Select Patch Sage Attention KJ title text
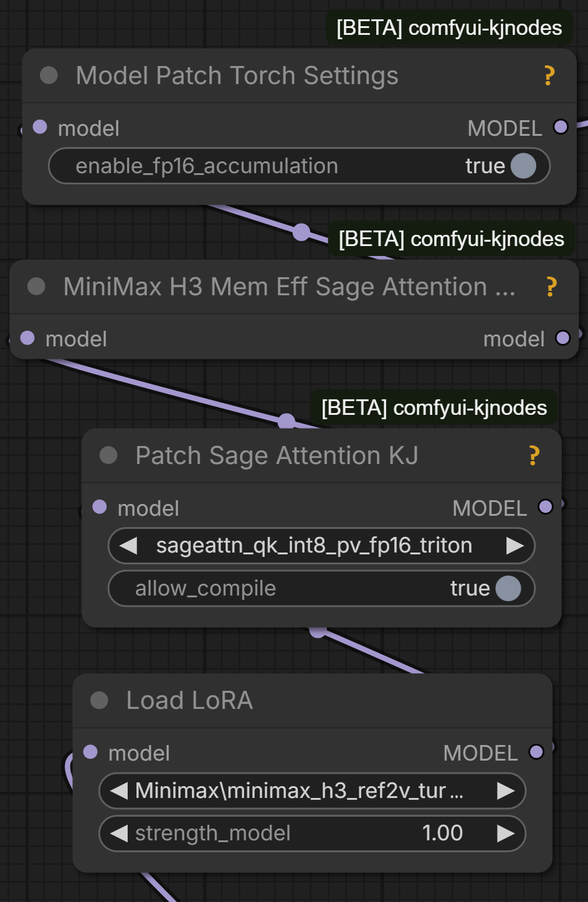The image size is (588, 902). [277, 456]
